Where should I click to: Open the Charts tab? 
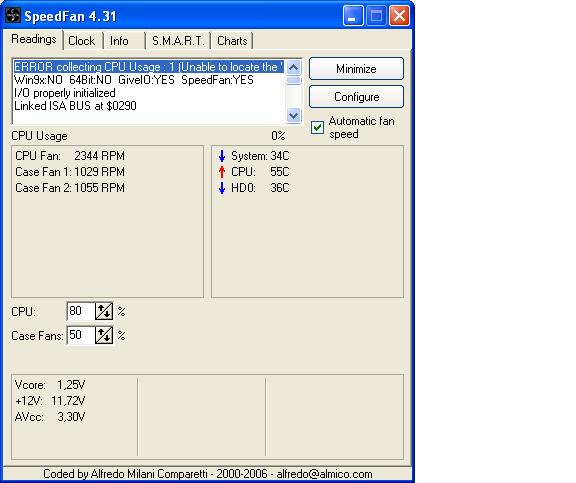232,40
